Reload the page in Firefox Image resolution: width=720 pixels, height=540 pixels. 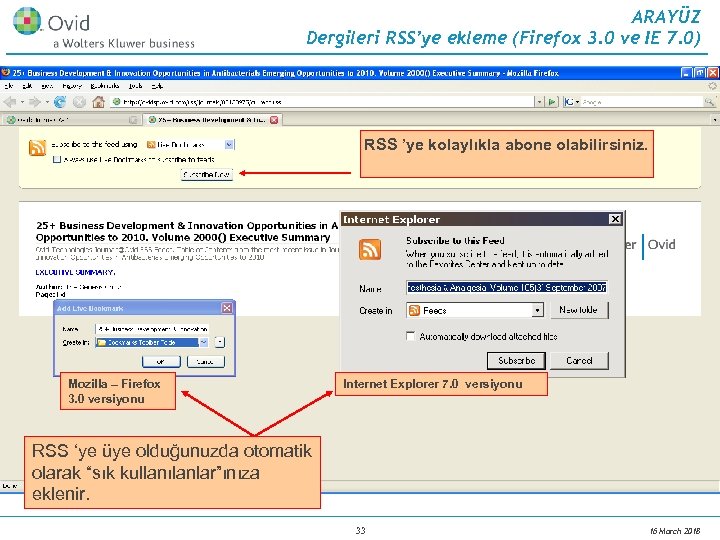(x=60, y=102)
